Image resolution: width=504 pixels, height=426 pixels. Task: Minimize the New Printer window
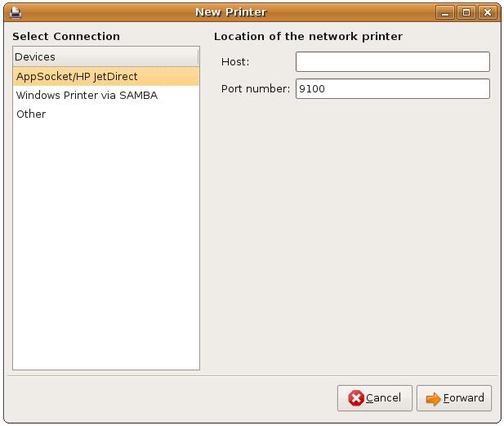[446, 12]
